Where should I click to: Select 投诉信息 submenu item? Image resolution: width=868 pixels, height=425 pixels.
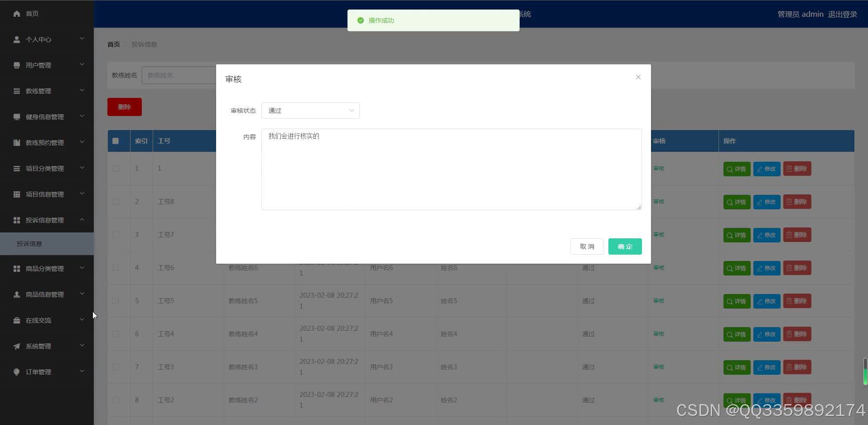tap(47, 244)
